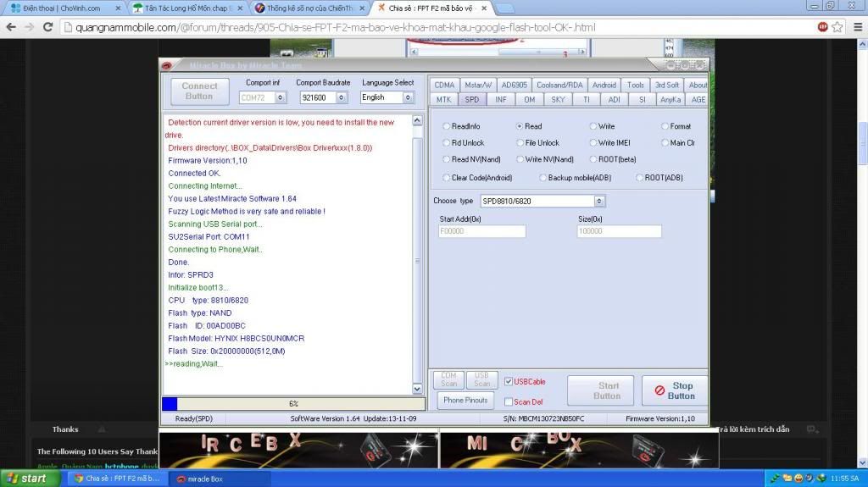Click log scrollbar up arrow
Viewport: 868px width, 487px height.
point(417,120)
